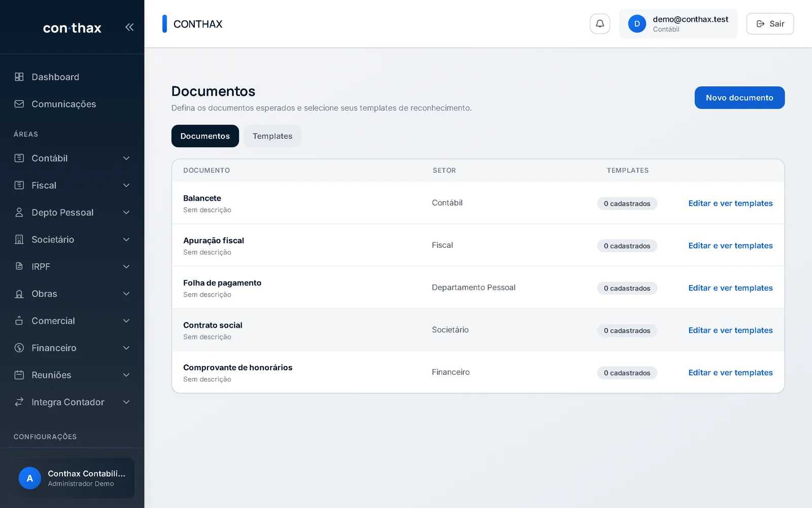Click SETOR column header

444,170
